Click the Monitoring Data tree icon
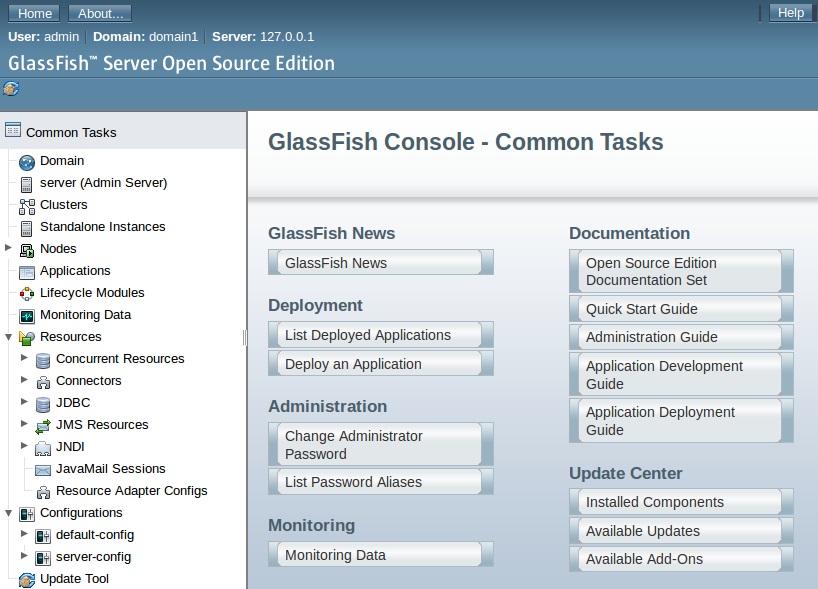 [x=27, y=316]
